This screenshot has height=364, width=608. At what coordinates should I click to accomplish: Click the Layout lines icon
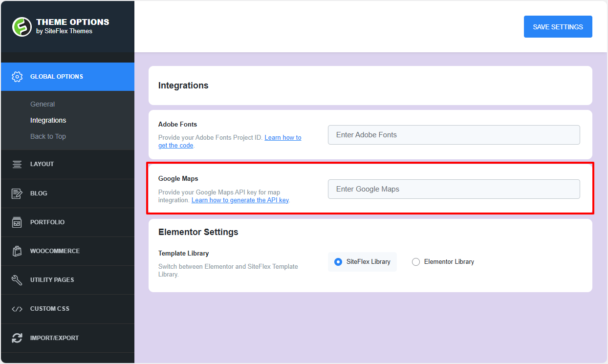coord(17,164)
